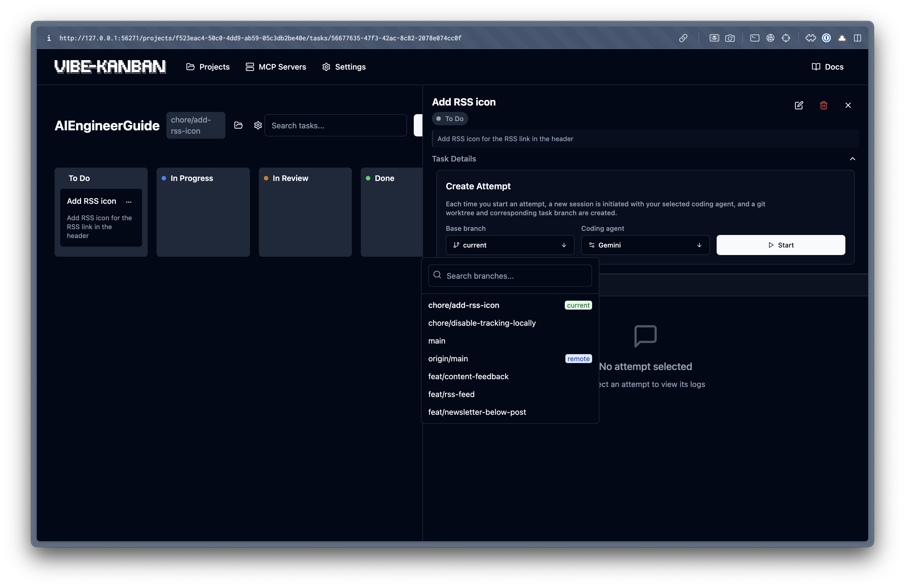Collapse the Task Details section chevron

point(853,159)
